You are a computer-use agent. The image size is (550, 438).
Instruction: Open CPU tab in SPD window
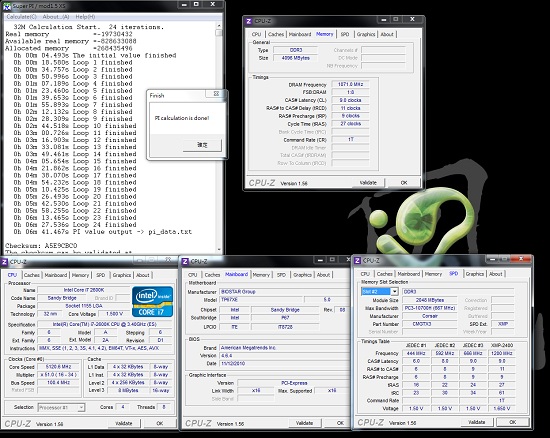coord(365,274)
